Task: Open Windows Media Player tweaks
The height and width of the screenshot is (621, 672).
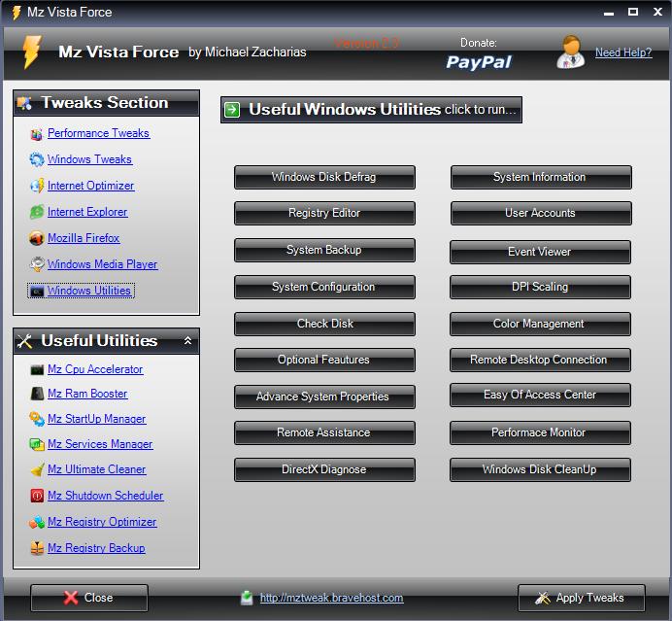Action: [x=102, y=264]
